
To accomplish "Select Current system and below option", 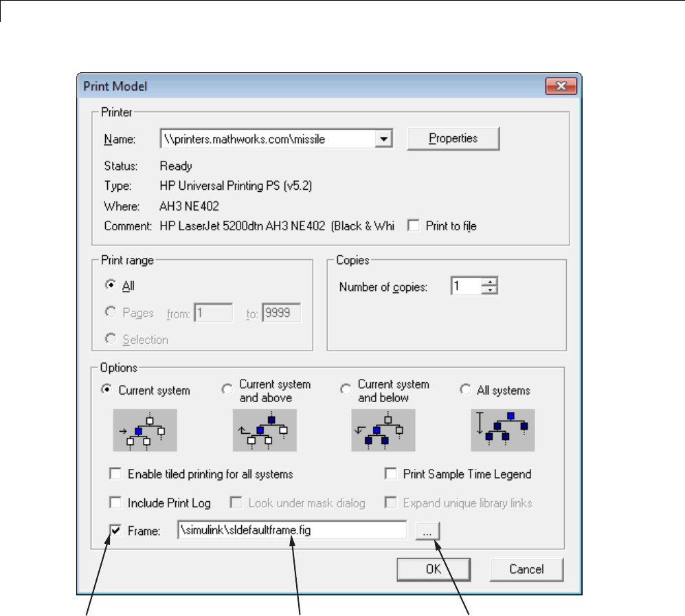I will 346,389.
